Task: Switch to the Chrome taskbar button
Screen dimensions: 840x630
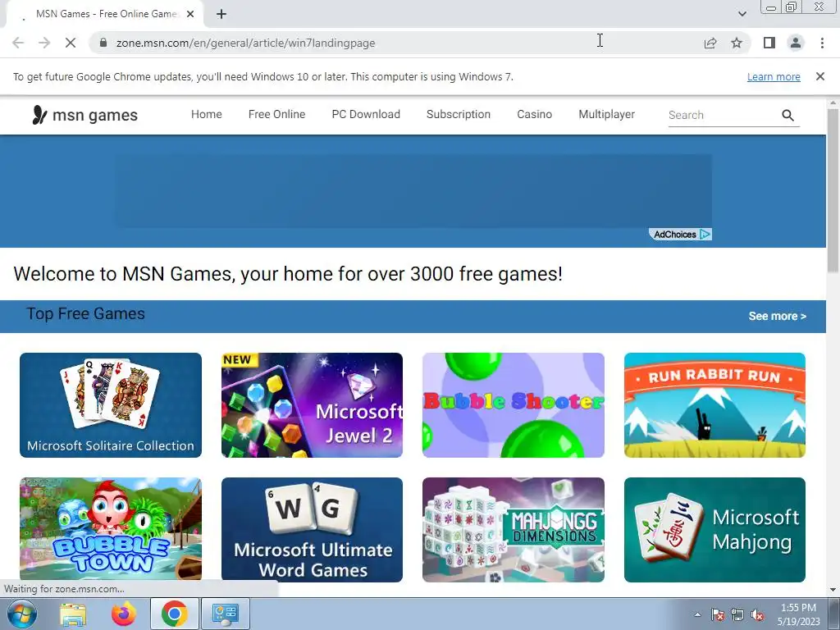Action: pos(174,614)
